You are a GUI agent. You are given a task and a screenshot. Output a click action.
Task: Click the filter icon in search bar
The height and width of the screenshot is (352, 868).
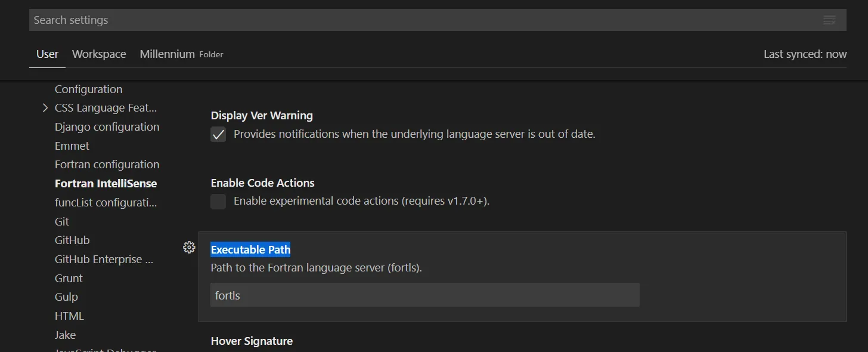point(829,20)
